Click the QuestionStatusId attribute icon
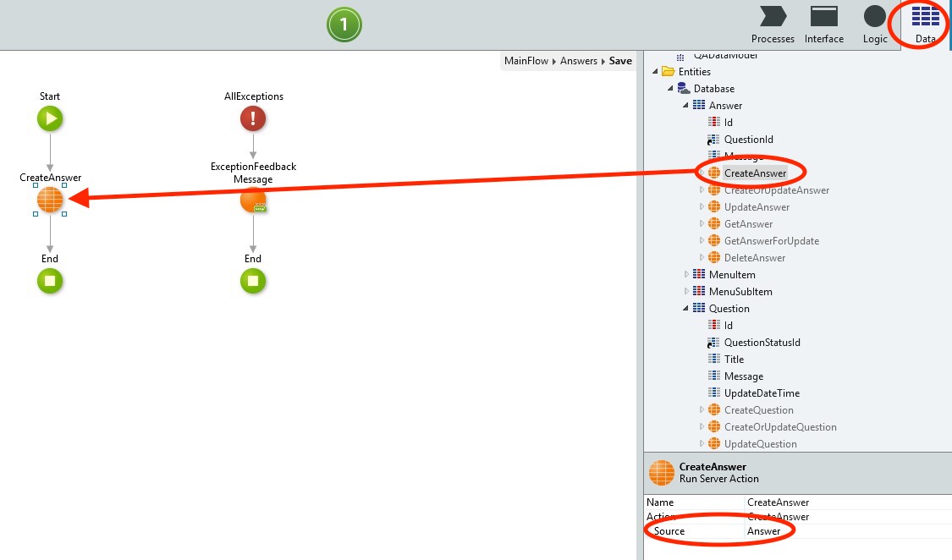 click(713, 343)
